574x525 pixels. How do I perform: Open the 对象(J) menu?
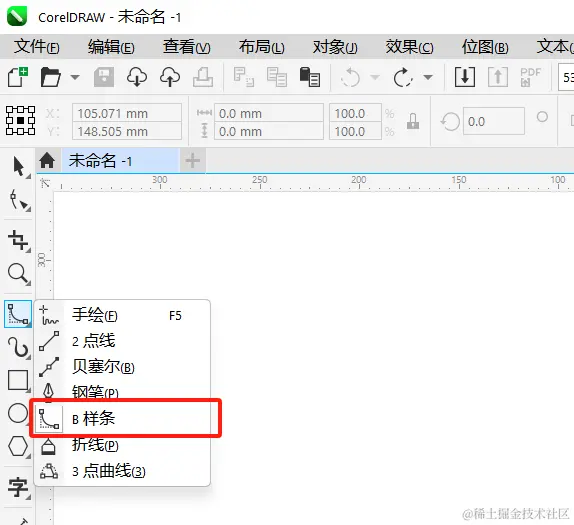pyautogui.click(x=335, y=47)
